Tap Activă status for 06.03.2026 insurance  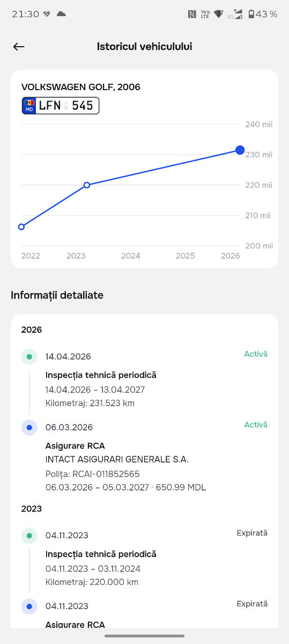[256, 425]
